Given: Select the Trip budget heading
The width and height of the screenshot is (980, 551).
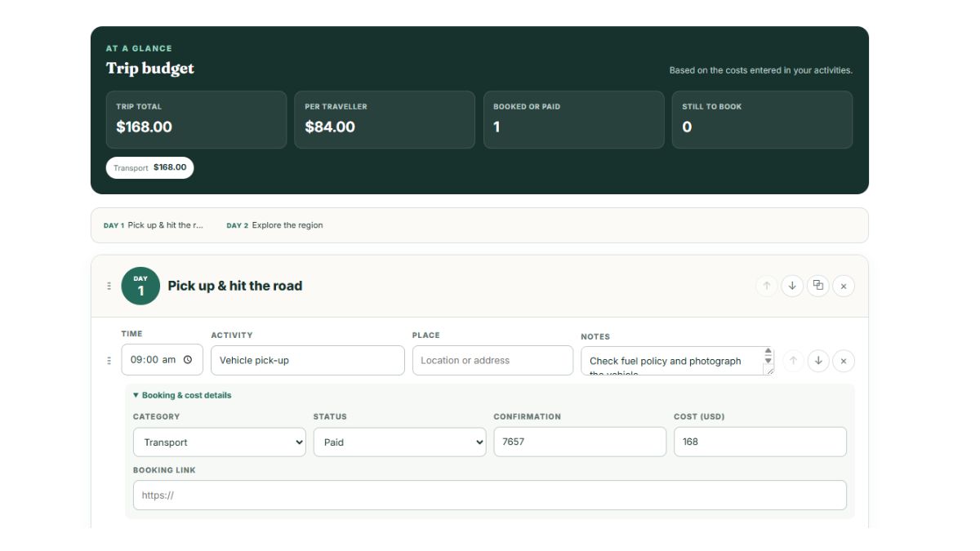Looking at the screenshot, I should pos(150,69).
